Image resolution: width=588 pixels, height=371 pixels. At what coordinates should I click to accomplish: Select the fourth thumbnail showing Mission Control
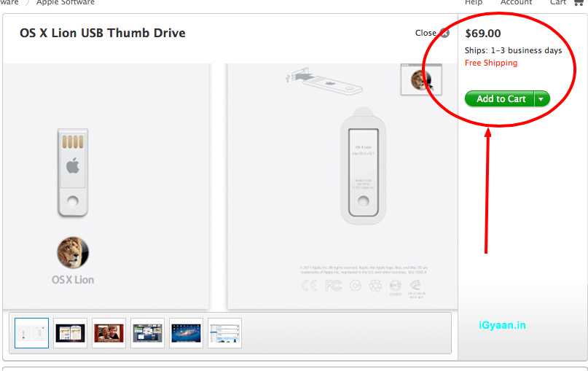[x=147, y=333]
